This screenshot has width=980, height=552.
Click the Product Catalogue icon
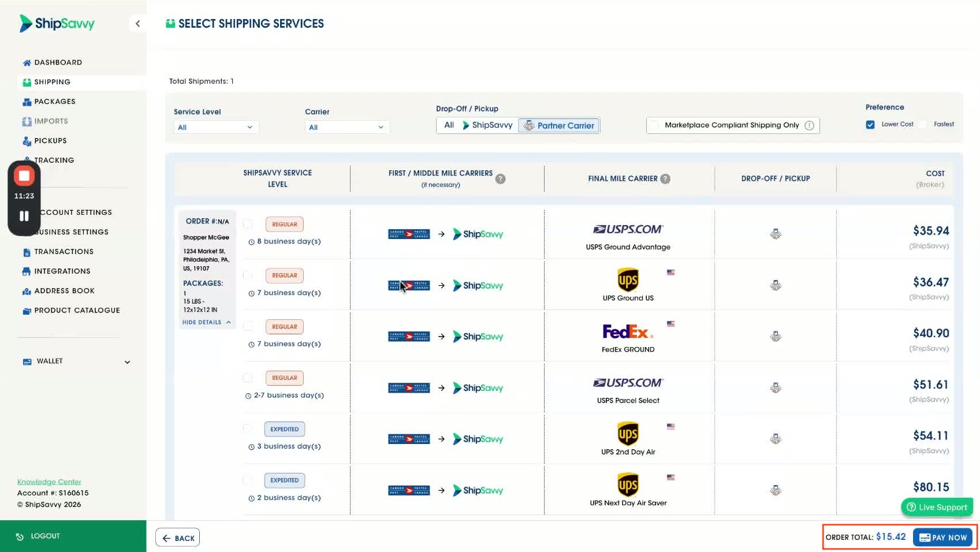[27, 311]
